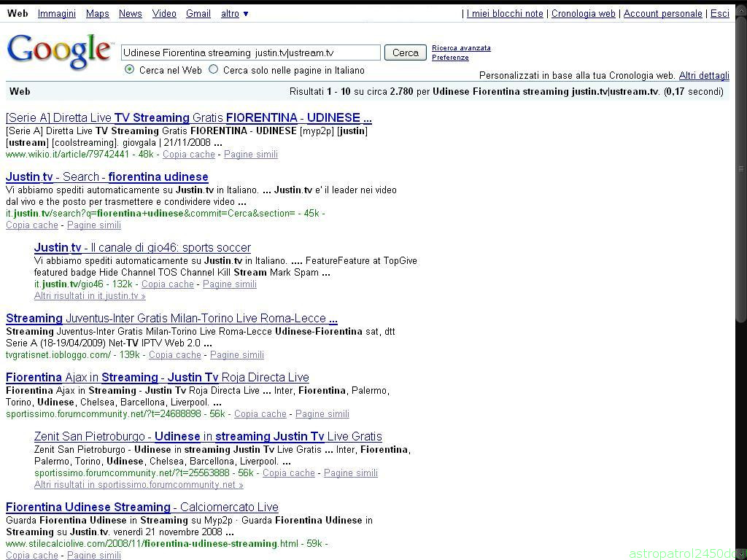The height and width of the screenshot is (560, 747).
Task: Open 'Fiorentina Ajax in Streaming' result
Action: click(x=158, y=377)
